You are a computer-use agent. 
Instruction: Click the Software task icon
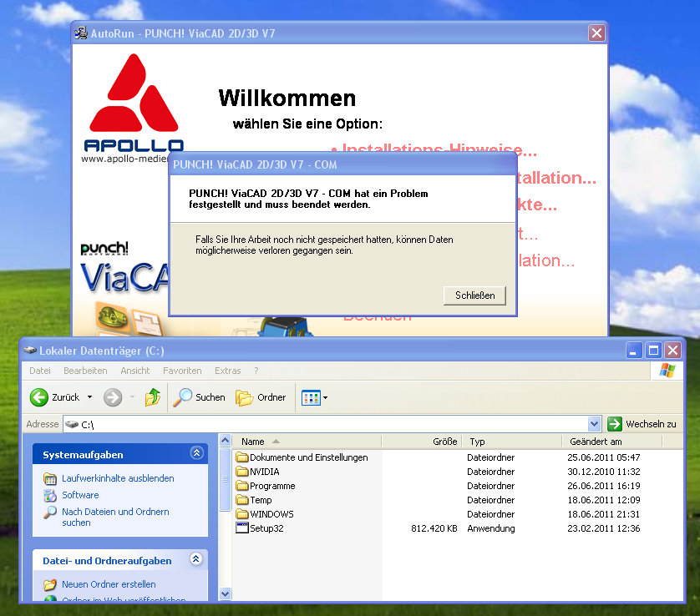pos(50,495)
